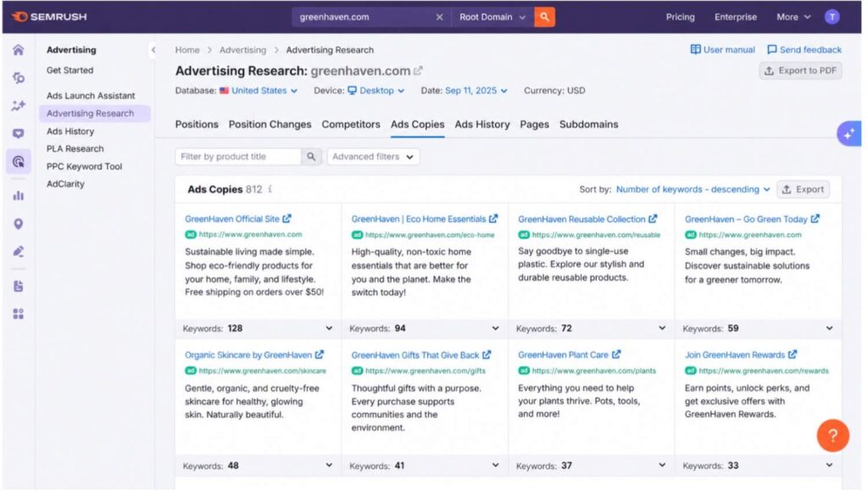Open external link for Go Green Today ad
This screenshot has width=868, height=496.
[815, 219]
